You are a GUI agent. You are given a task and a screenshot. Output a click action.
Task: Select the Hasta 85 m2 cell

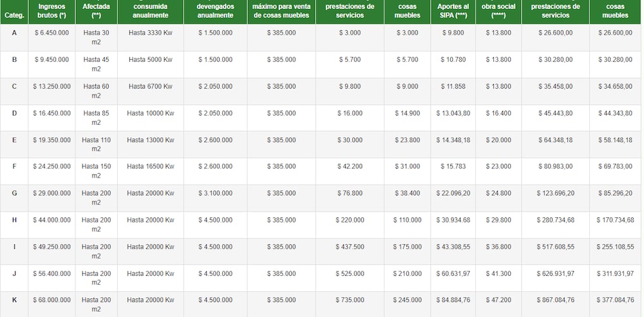(96, 118)
